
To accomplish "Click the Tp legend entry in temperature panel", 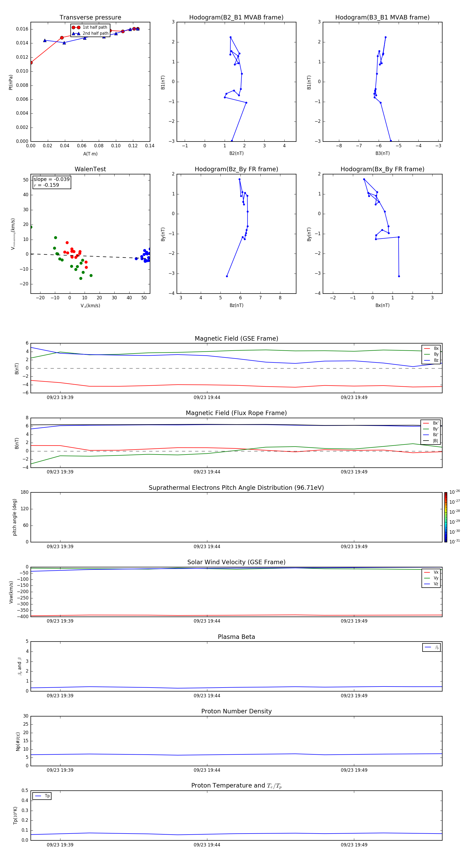I will point(42,796).
